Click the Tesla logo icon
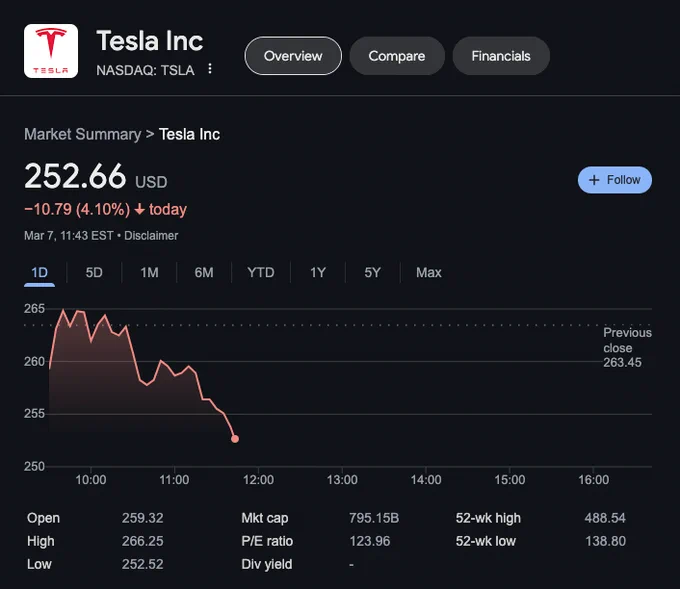 pos(51,51)
